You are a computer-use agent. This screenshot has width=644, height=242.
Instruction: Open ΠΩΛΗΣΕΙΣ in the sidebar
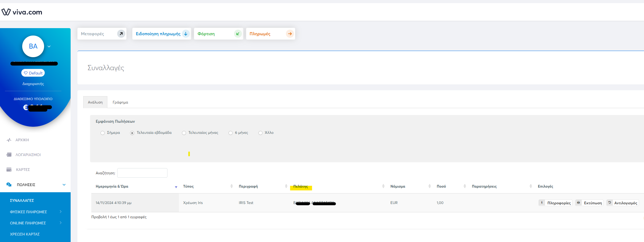pos(26,185)
